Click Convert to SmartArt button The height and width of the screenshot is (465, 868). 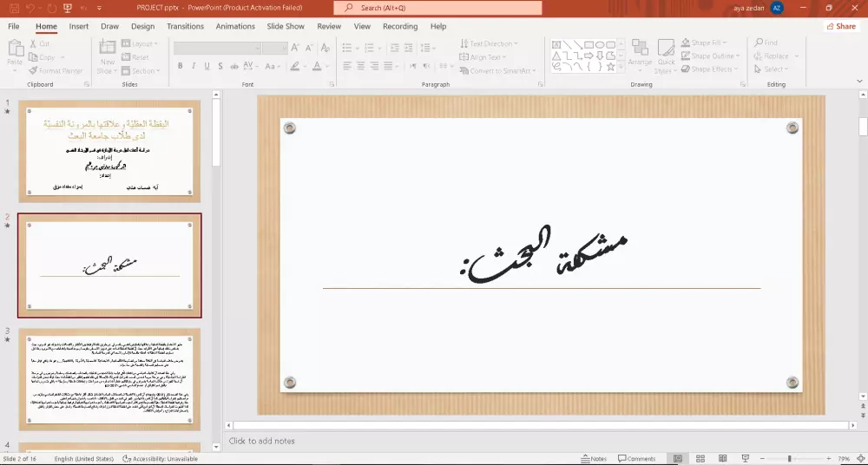497,71
